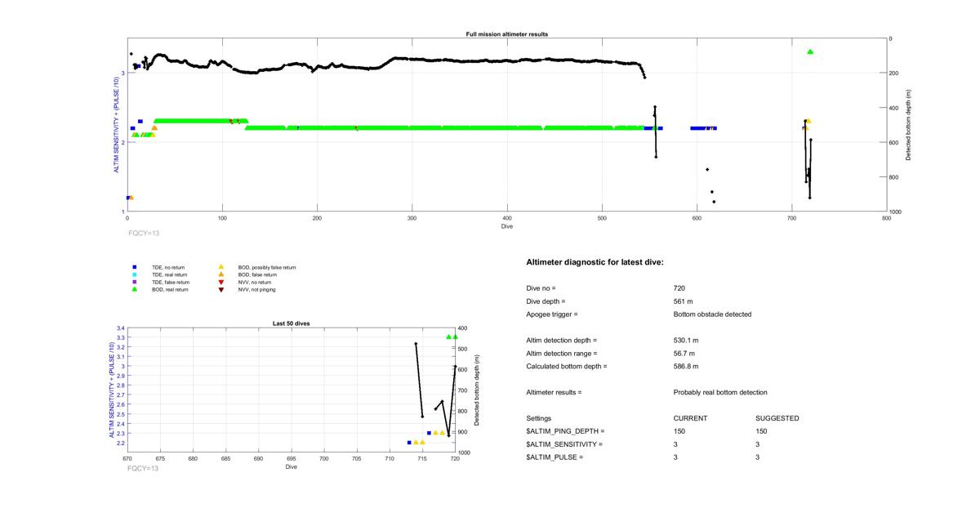
Task: Click the 'Dive' x-axis label of Last 50 dives plot
Action: pyautogui.click(x=292, y=467)
